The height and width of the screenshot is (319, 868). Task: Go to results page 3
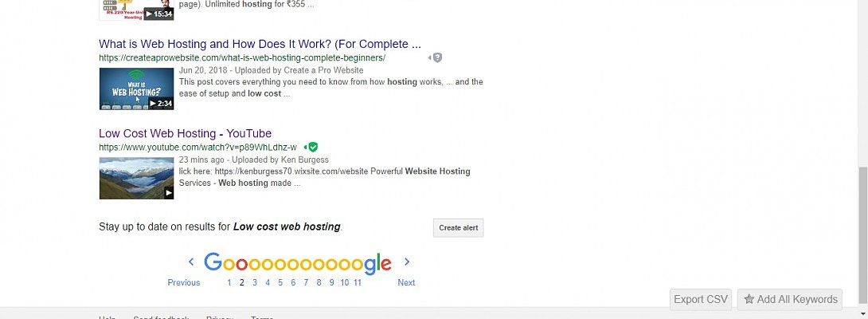tap(255, 282)
